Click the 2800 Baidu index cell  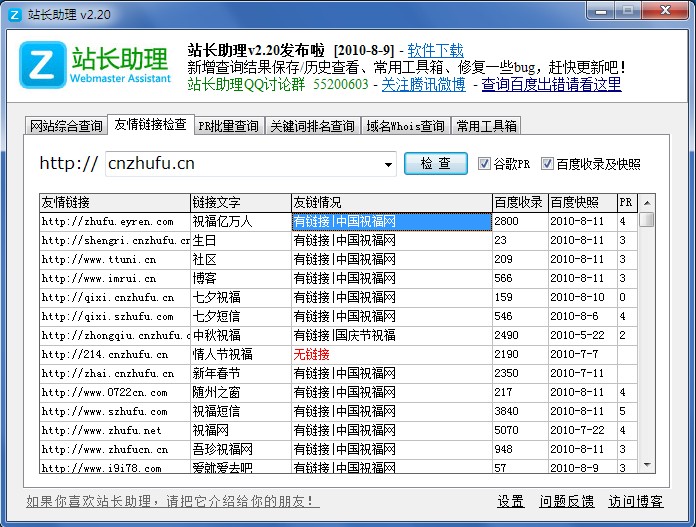tap(520, 222)
